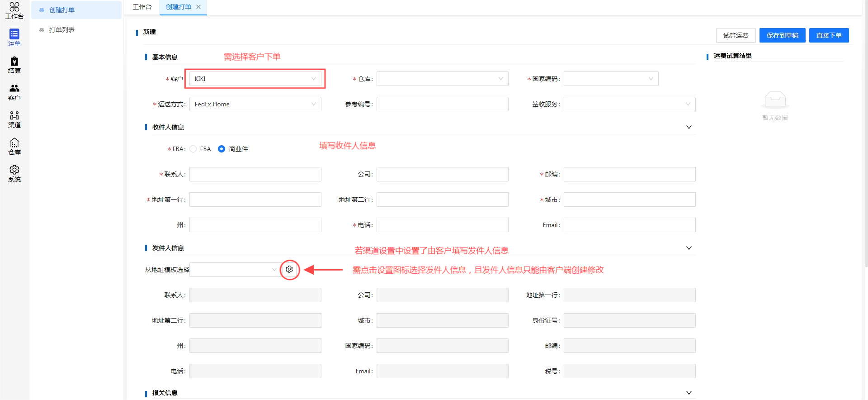868x400 pixels.
Task: Collapse the 收件人信息 section
Action: (689, 127)
